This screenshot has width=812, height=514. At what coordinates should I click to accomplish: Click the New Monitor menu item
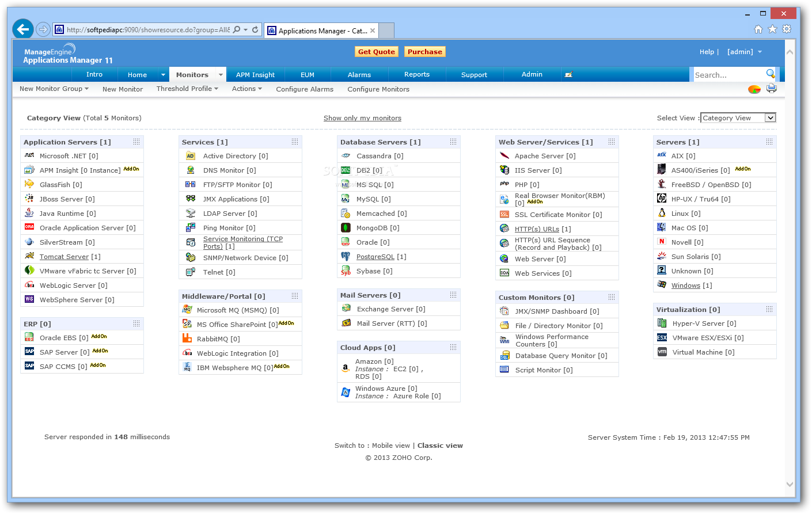(123, 89)
